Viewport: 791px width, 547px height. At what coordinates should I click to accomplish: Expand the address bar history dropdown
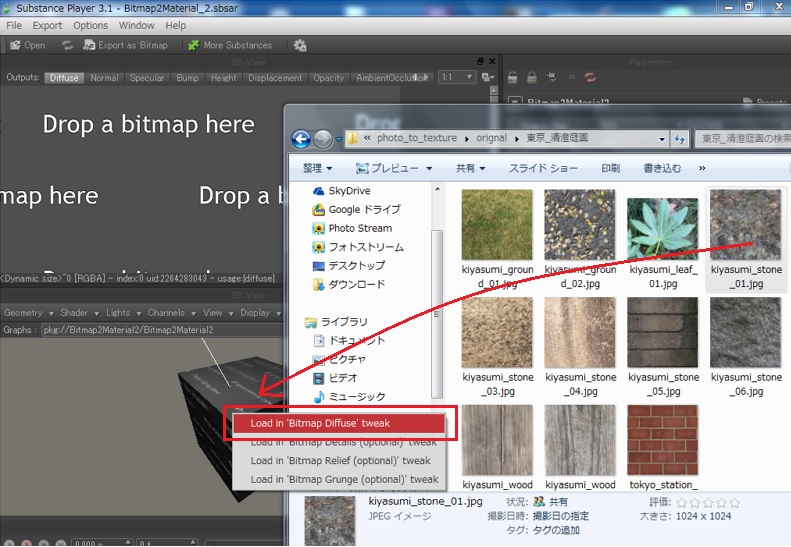[x=662, y=139]
